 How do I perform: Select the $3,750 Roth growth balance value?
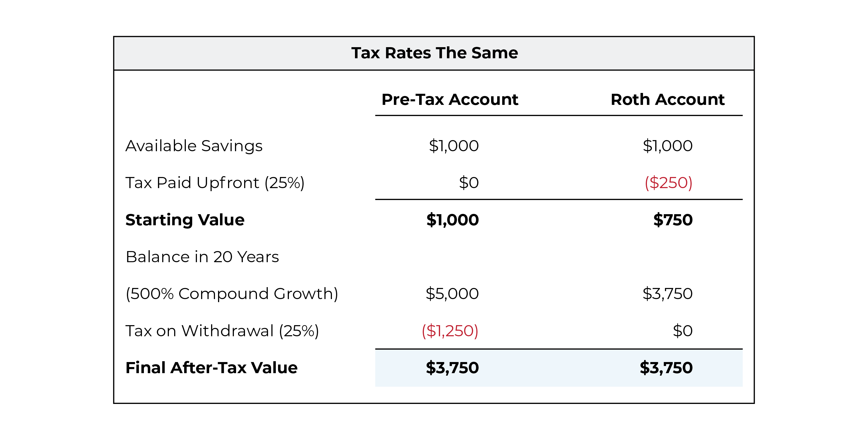(x=667, y=294)
